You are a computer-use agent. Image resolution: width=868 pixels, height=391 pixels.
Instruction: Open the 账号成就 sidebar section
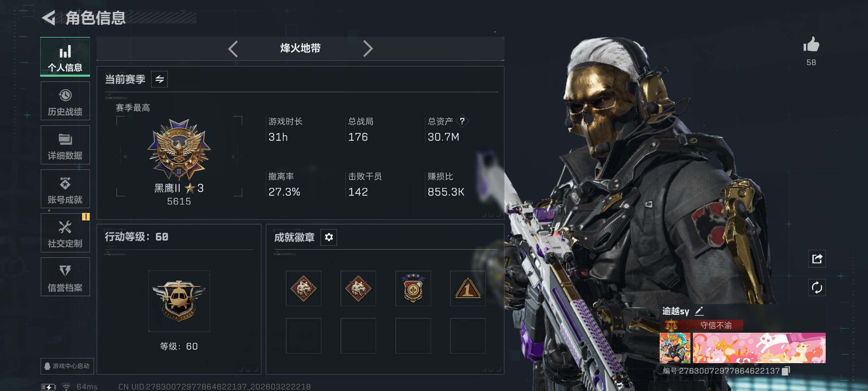click(x=65, y=189)
